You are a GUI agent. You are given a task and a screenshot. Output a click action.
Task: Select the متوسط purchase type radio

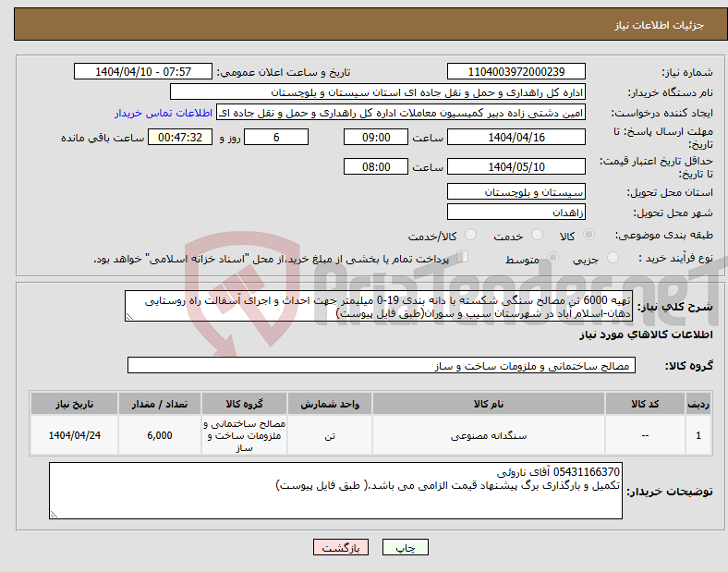552,257
